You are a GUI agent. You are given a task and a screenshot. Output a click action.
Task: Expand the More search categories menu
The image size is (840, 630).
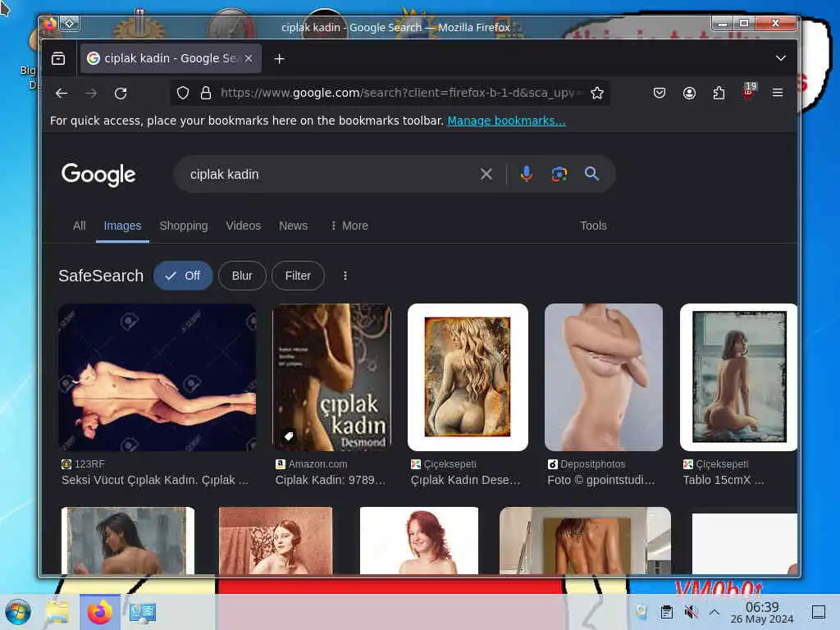click(x=349, y=226)
